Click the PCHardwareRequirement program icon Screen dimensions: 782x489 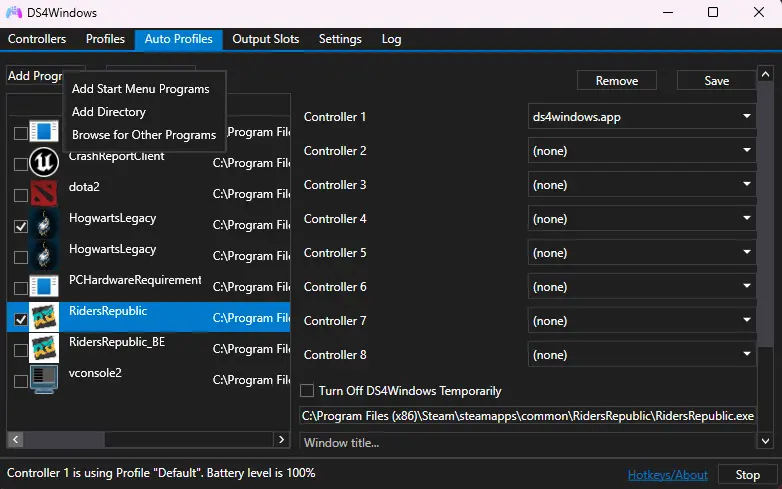click(44, 286)
